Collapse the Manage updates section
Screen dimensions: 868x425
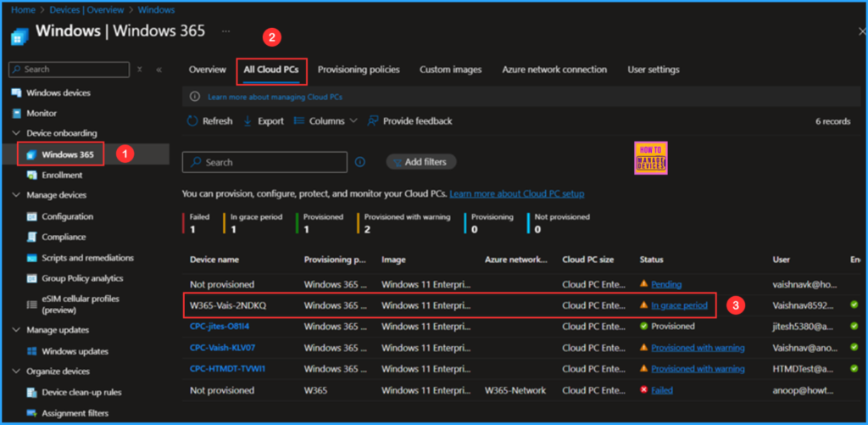pyautogui.click(x=15, y=330)
